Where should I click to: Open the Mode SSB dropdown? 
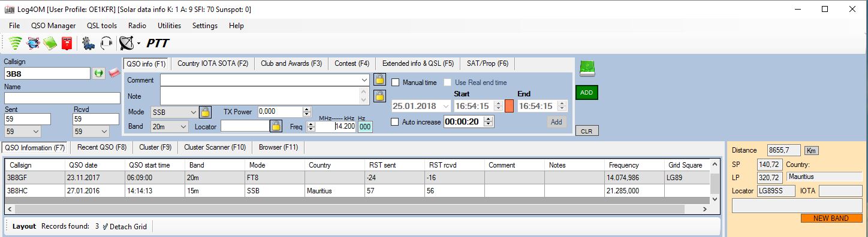tap(192, 112)
